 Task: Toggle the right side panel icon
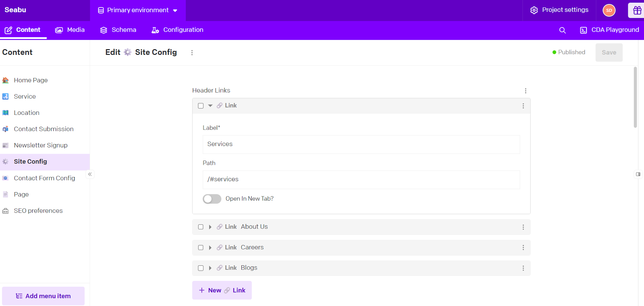[x=638, y=174]
